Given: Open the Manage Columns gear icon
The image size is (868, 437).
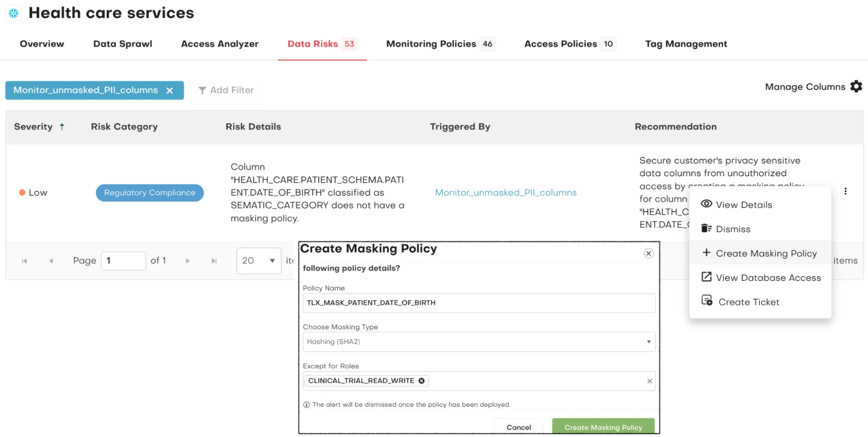Looking at the screenshot, I should (856, 86).
